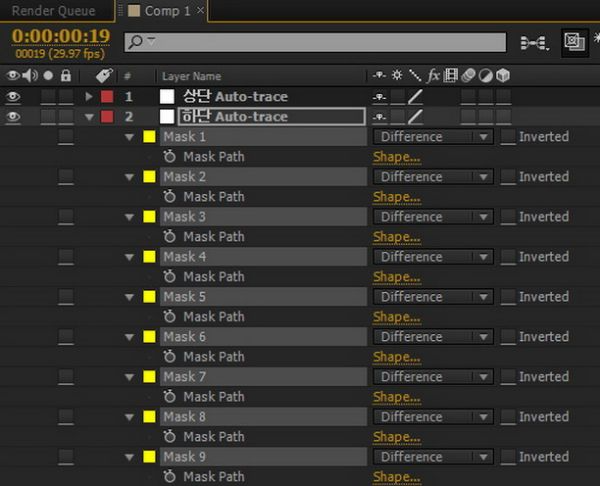600x486 pixels.
Task: Click into the timeline search field
Action: tap(315, 42)
